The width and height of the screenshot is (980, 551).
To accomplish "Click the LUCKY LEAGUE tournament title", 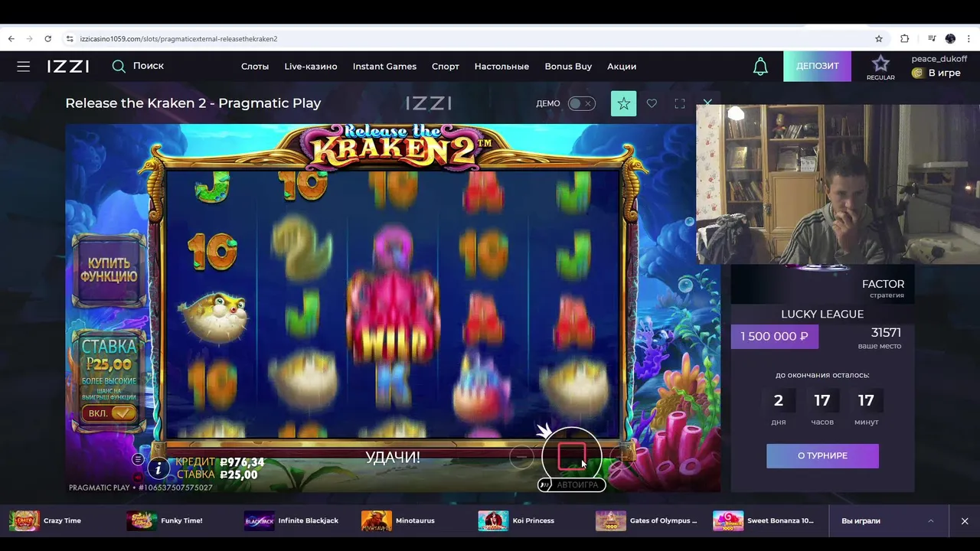I will click(x=822, y=314).
